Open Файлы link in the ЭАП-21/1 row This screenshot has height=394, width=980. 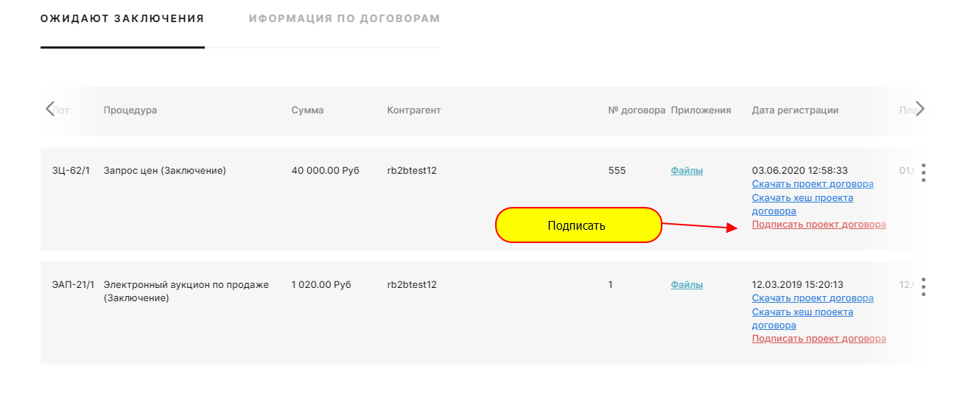coord(687,285)
